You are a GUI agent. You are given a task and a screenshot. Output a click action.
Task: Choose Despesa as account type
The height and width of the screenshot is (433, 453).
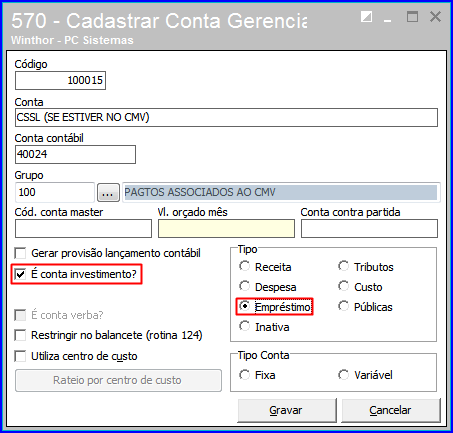pos(244,286)
